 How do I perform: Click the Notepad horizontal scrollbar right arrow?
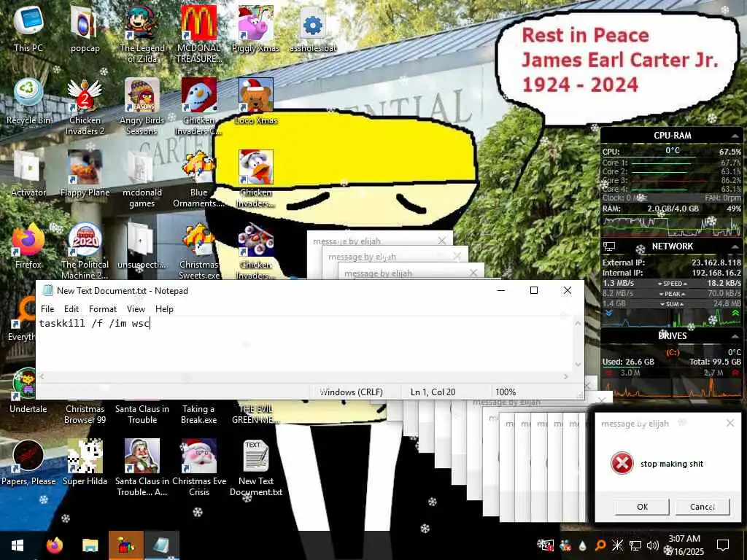[566, 377]
